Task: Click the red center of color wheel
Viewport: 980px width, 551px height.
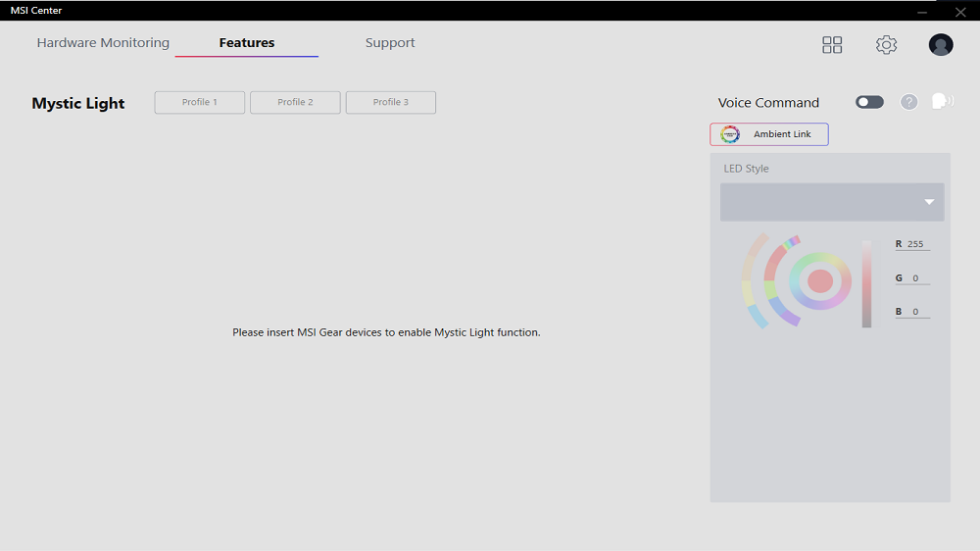Action: (x=820, y=281)
